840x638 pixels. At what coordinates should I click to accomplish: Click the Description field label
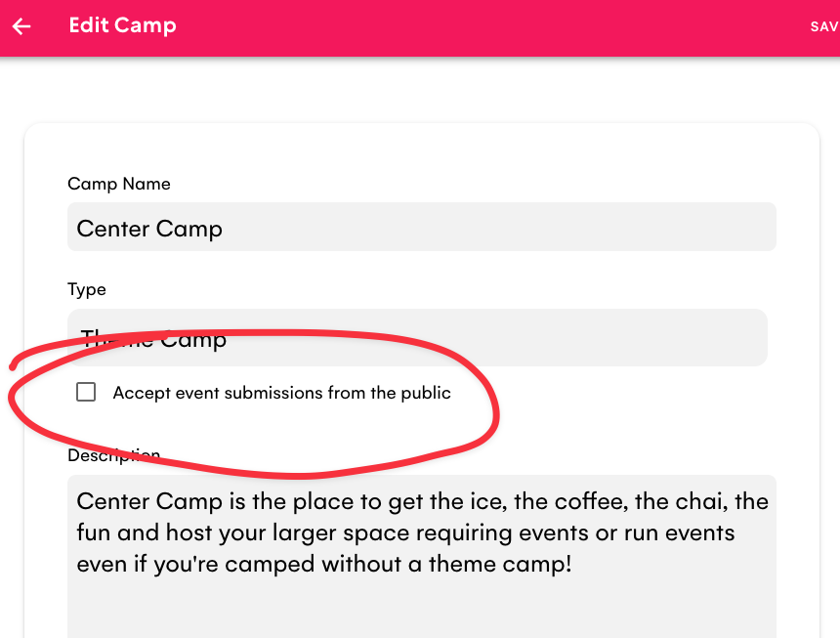click(113, 455)
